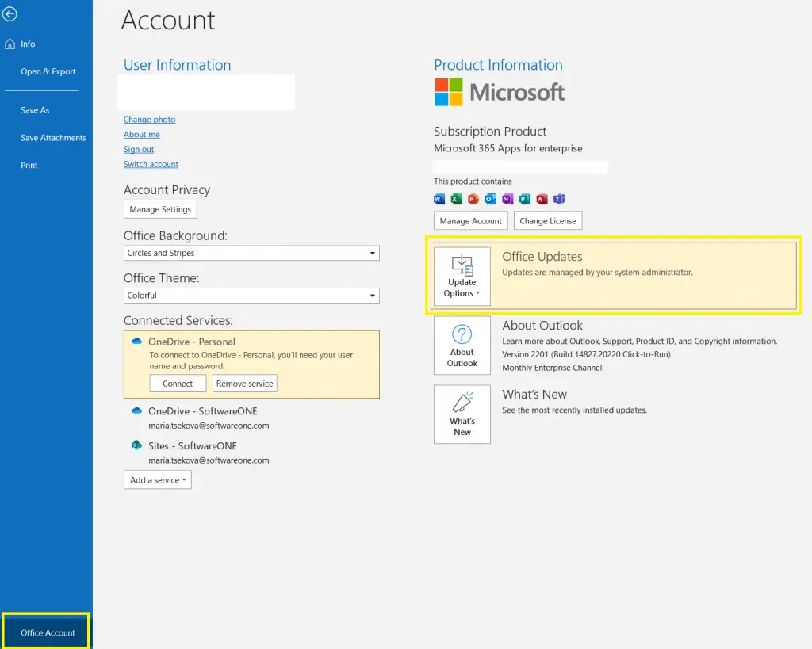Click the OneNote app icon
Screen dimensions: 812x649
click(x=507, y=199)
